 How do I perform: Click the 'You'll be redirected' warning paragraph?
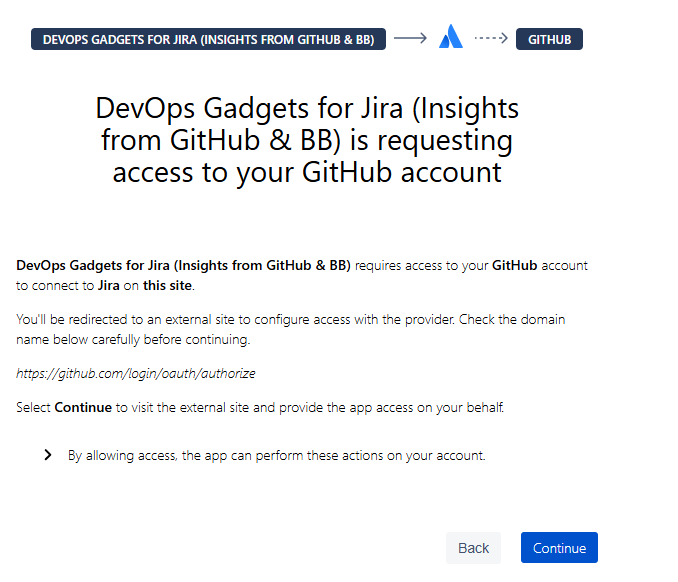click(291, 329)
